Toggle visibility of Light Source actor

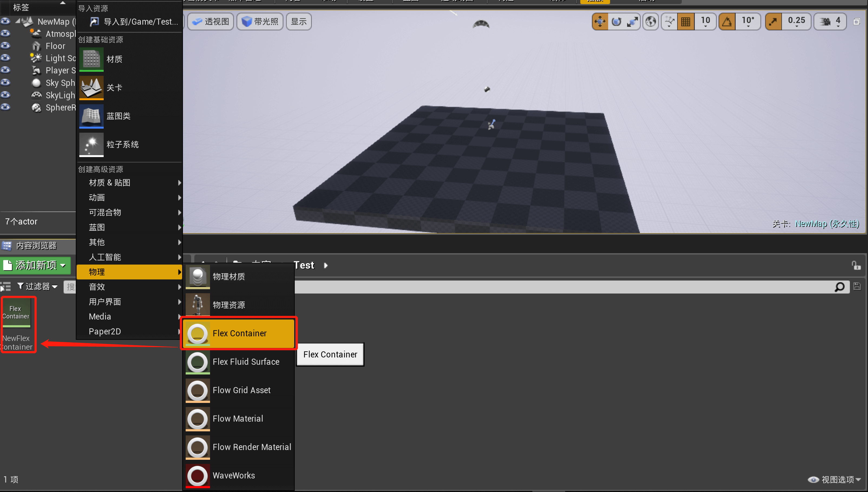[5, 58]
